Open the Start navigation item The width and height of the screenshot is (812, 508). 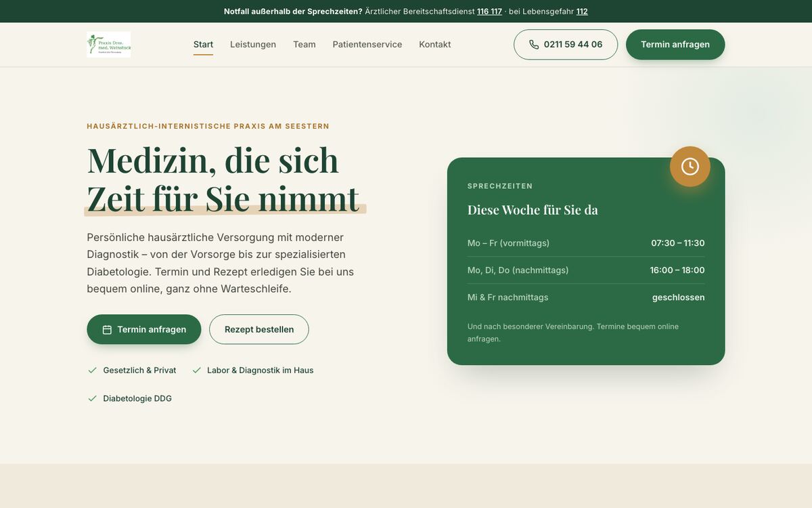pos(203,45)
